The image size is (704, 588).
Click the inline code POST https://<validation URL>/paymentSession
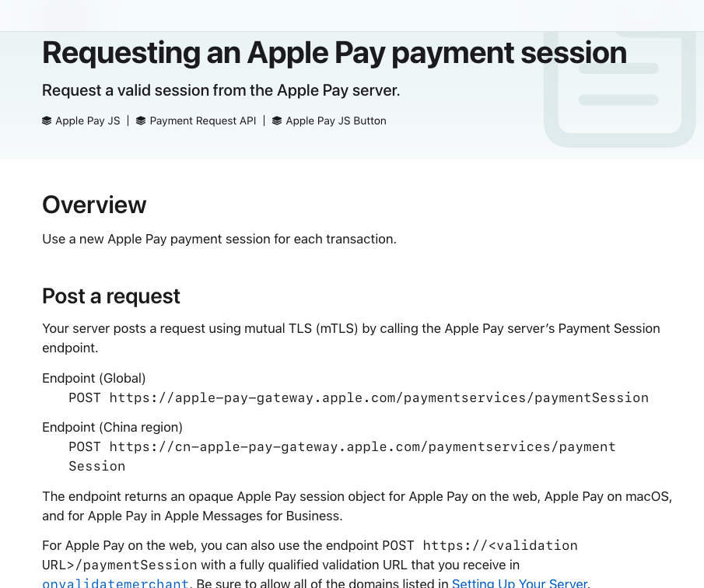point(310,555)
